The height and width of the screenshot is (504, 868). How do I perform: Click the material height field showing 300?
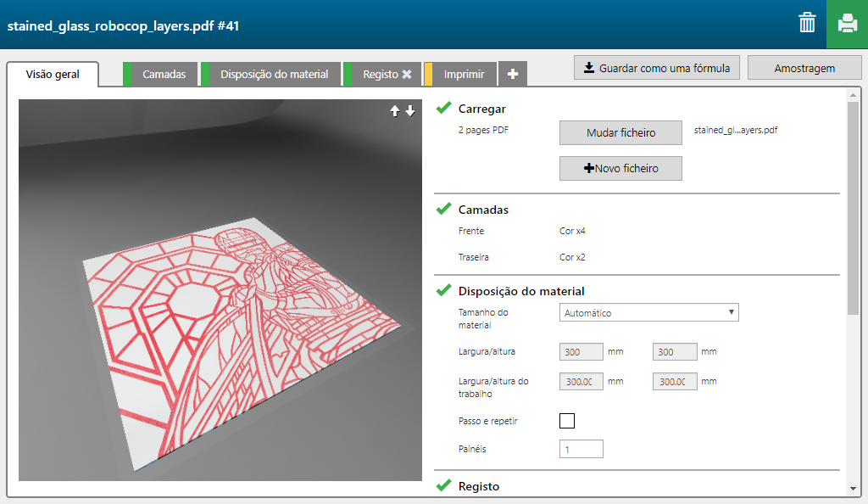pyautogui.click(x=675, y=351)
